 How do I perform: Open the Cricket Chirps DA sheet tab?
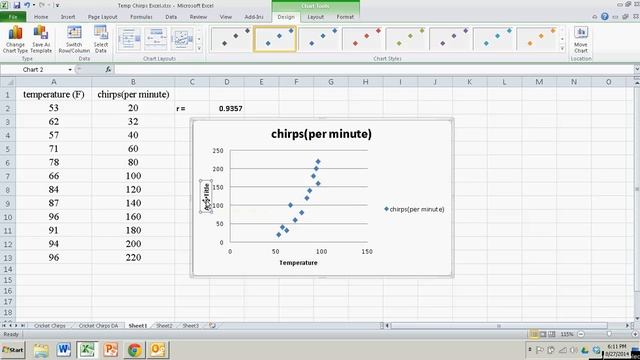98,326
